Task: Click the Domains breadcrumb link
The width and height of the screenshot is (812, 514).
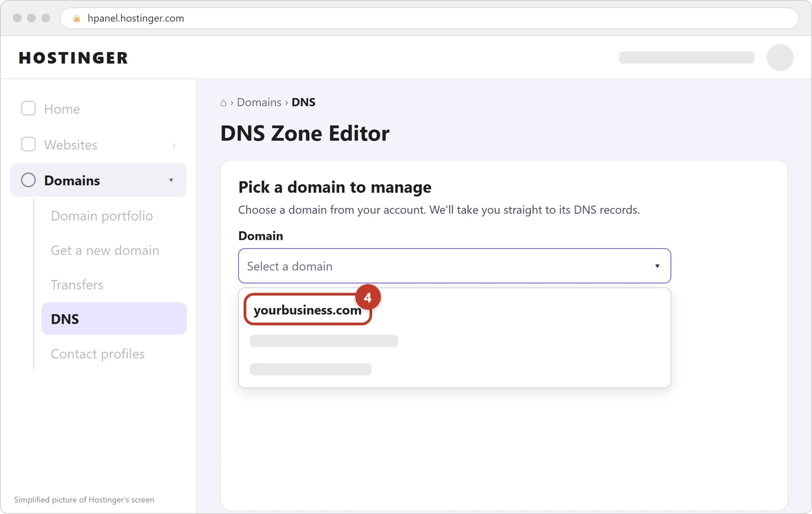Action: (x=259, y=102)
